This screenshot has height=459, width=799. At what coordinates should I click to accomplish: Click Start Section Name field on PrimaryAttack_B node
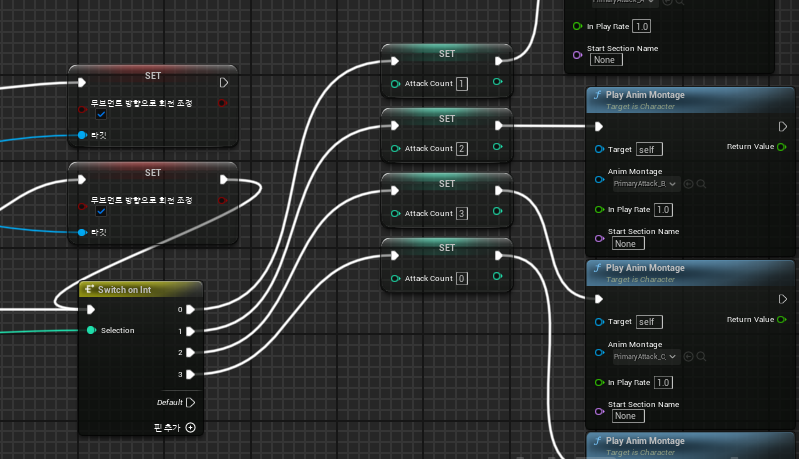[628, 244]
